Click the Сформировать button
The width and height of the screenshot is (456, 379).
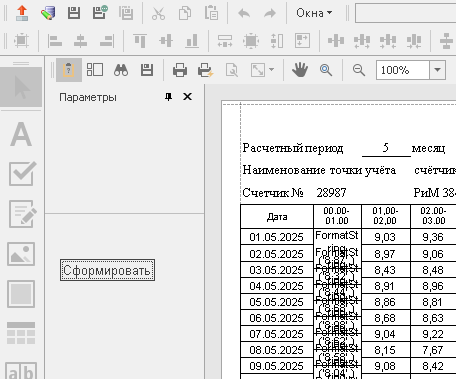point(107,270)
